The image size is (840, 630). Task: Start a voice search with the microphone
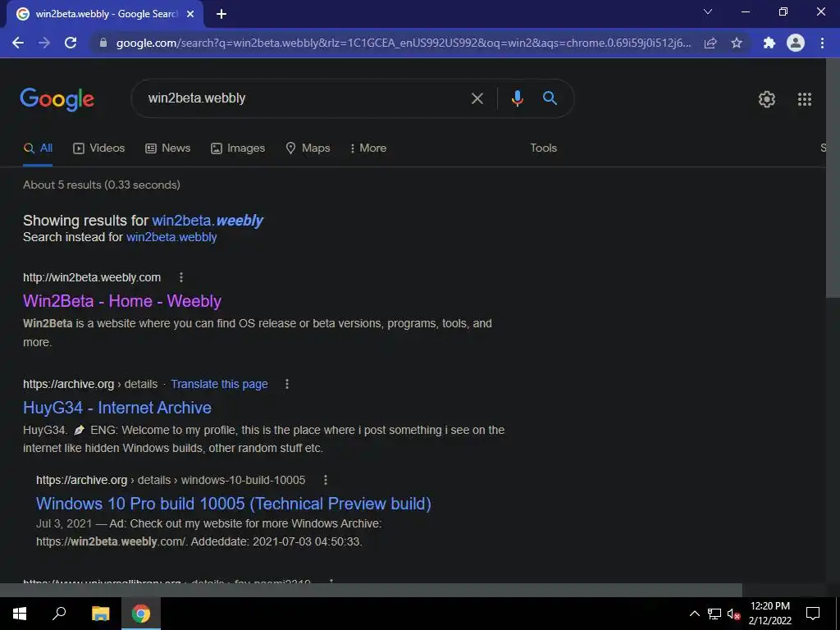tap(517, 98)
